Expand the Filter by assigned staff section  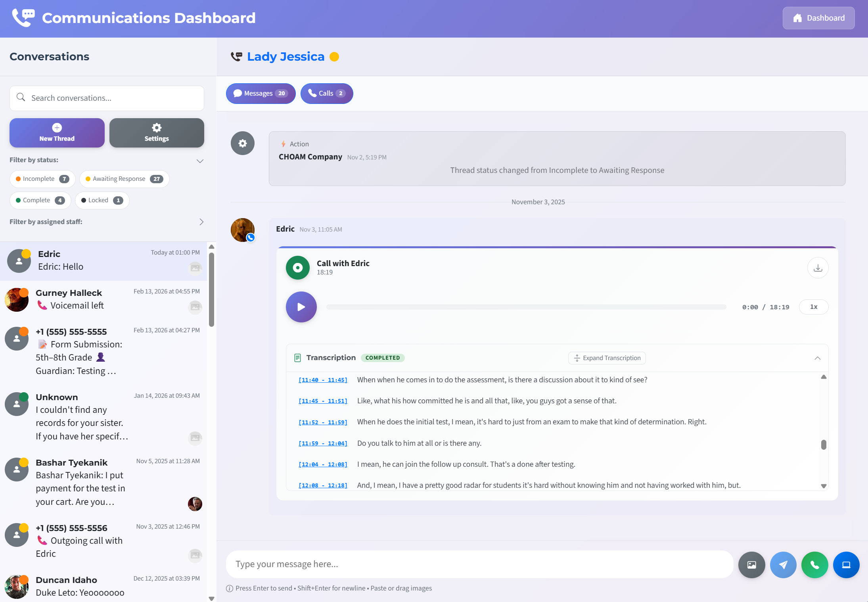[201, 222]
